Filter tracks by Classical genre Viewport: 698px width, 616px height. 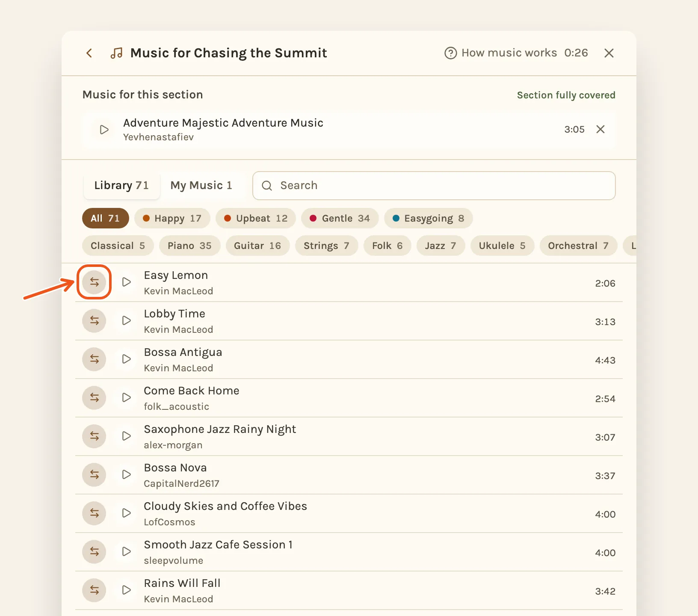tap(118, 246)
